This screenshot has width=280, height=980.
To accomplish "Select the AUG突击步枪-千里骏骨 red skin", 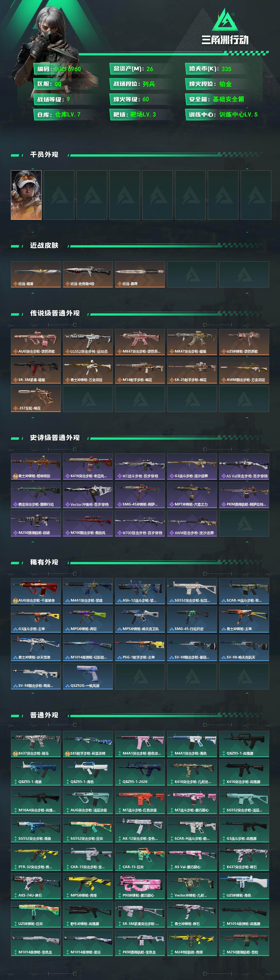I will [x=36, y=591].
